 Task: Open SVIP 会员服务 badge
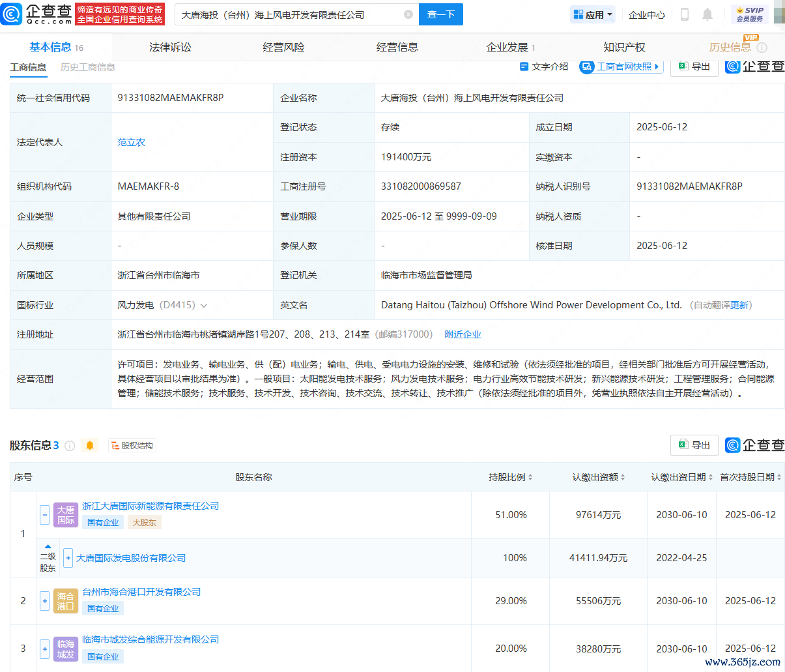[x=750, y=14]
